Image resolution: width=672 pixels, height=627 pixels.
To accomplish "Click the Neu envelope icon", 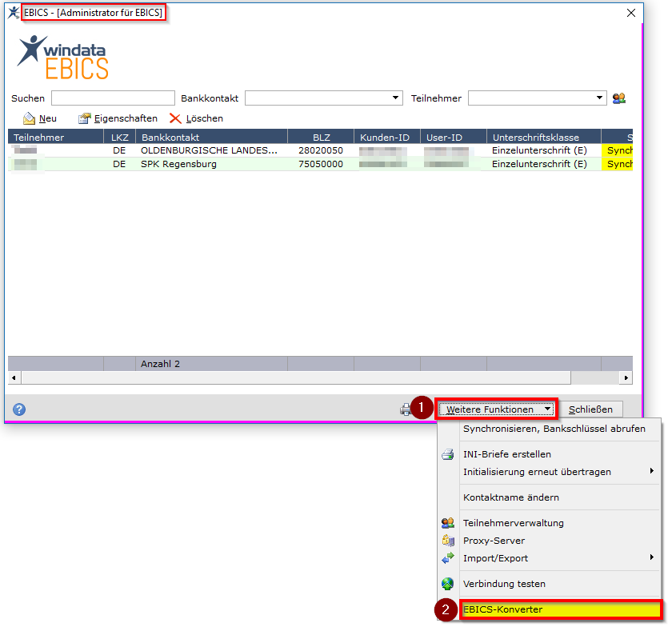I will pos(29,118).
